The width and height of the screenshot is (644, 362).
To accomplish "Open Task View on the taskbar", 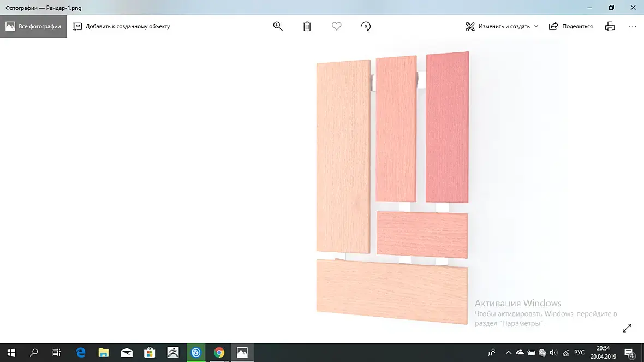I will click(56, 353).
